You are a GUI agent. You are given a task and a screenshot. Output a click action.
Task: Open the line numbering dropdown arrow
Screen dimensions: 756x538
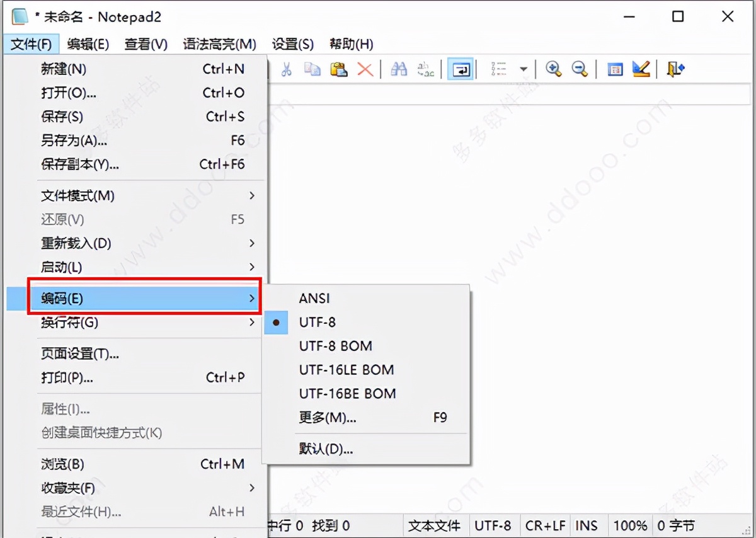point(523,69)
